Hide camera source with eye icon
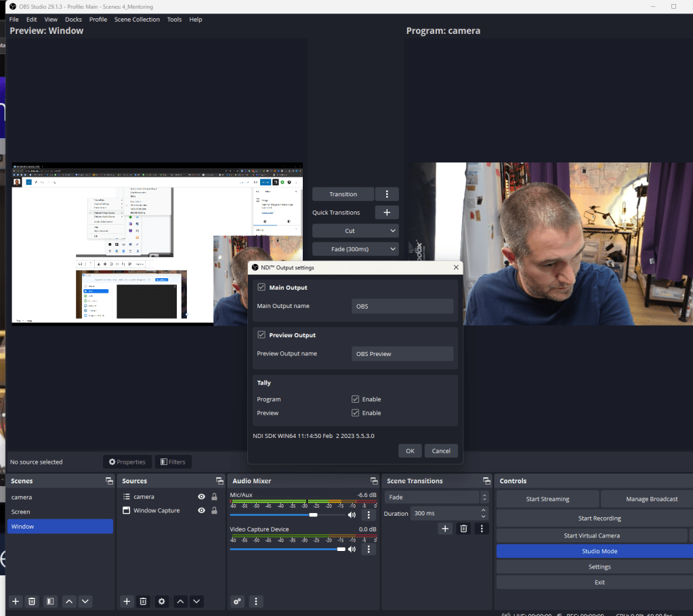Screen dimensions: 693x616 pyautogui.click(x=202, y=496)
